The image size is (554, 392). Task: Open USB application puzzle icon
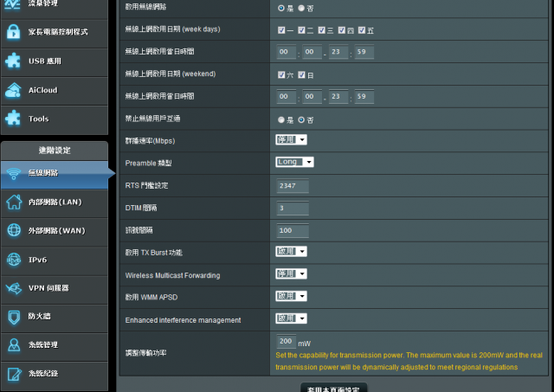(13, 61)
